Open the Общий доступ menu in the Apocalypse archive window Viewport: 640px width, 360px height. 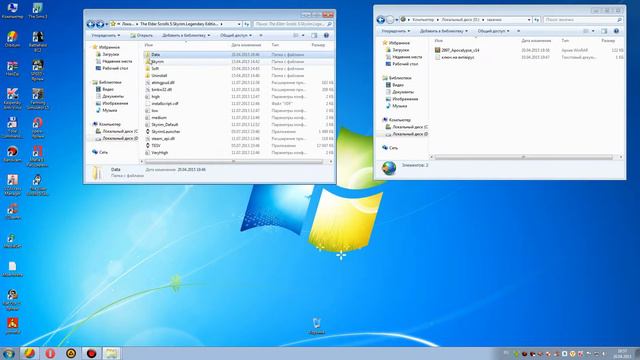(x=493, y=31)
